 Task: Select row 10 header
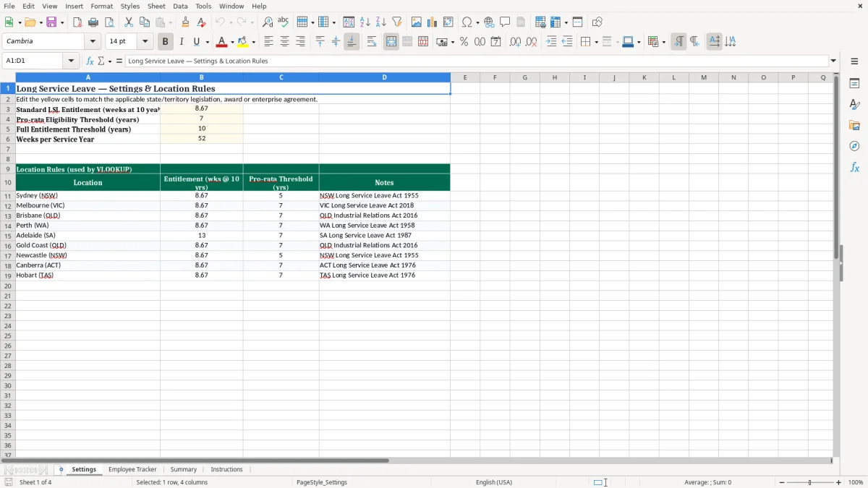coord(8,182)
